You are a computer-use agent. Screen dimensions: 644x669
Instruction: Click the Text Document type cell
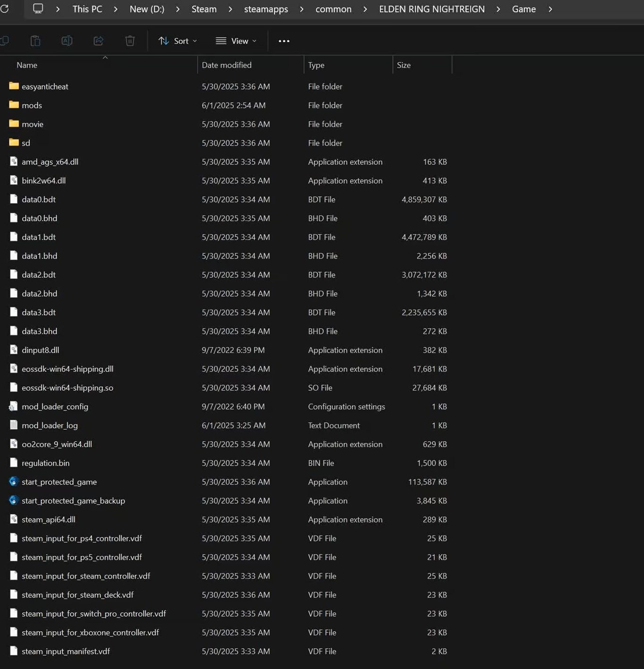point(334,425)
